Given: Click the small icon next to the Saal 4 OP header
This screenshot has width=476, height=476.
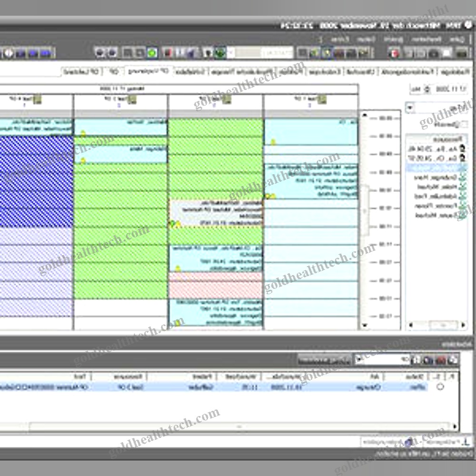Looking at the screenshot, I should (x=37, y=99).
